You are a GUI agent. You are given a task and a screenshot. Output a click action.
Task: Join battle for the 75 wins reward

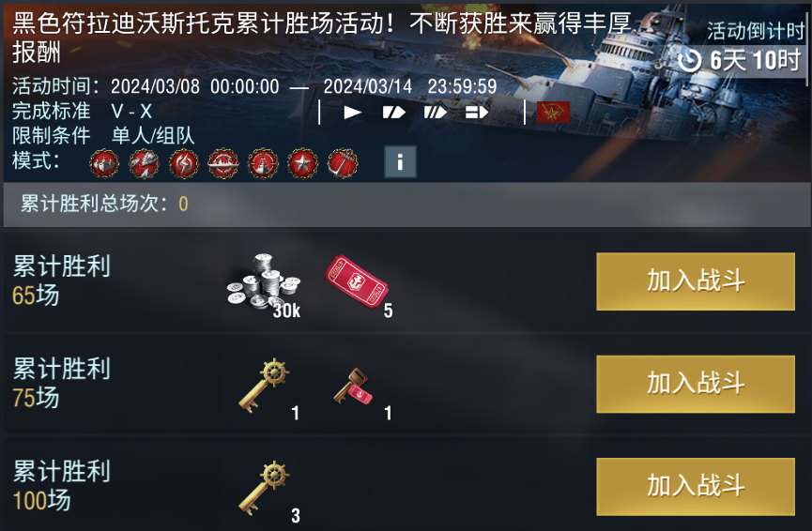[x=696, y=384]
